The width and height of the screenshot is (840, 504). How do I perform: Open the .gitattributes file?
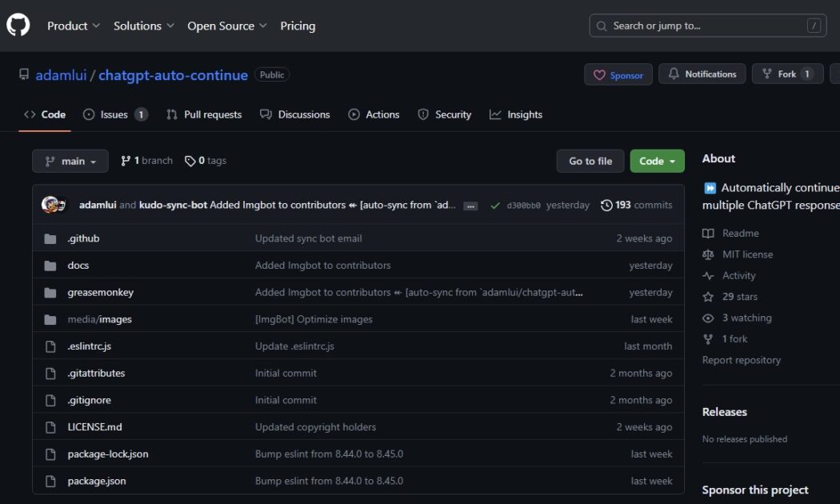point(97,374)
